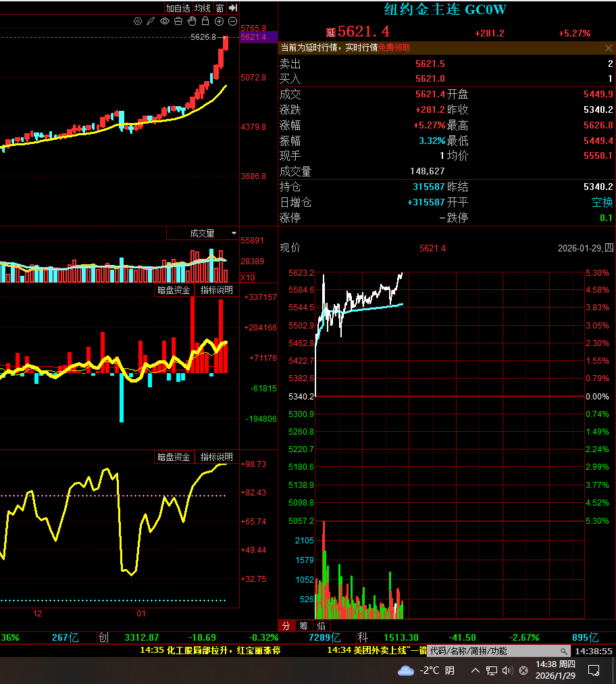The height and width of the screenshot is (684, 616).
Task: Click the 7289亿 turnover value
Action: pyautogui.click(x=324, y=637)
